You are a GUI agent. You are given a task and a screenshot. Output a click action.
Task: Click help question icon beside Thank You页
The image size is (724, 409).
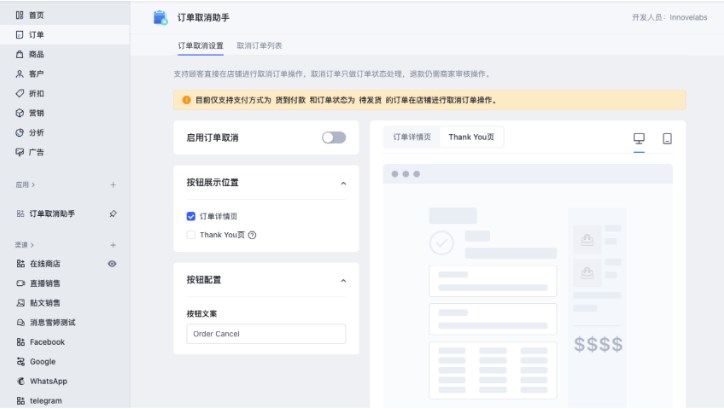252,235
